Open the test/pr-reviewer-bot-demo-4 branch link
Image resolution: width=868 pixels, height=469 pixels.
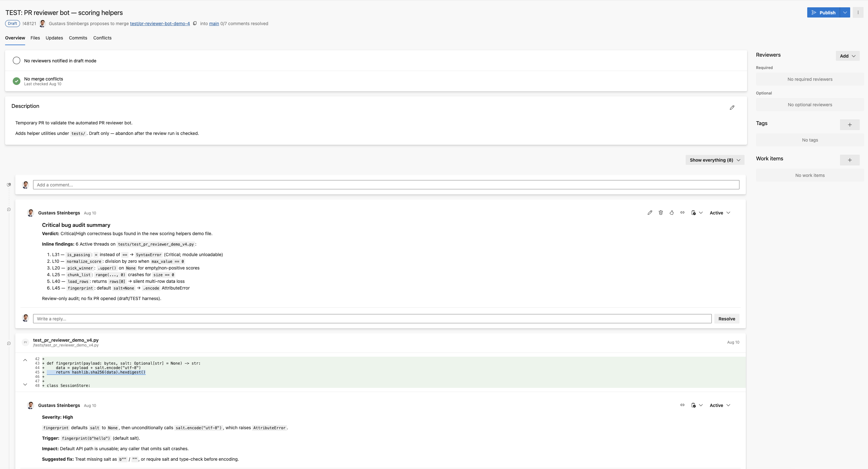coord(160,24)
